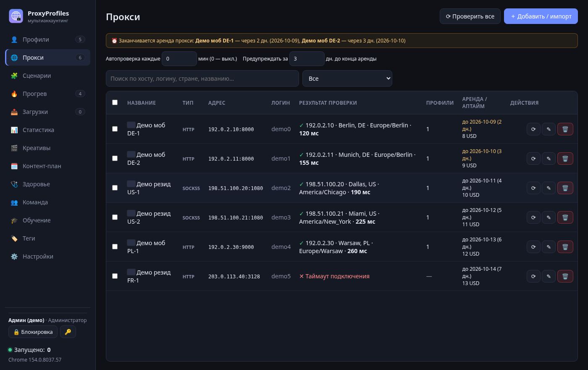Edit the Демо моб DE-1 proxy
This screenshot has height=370, width=588.
tap(549, 129)
